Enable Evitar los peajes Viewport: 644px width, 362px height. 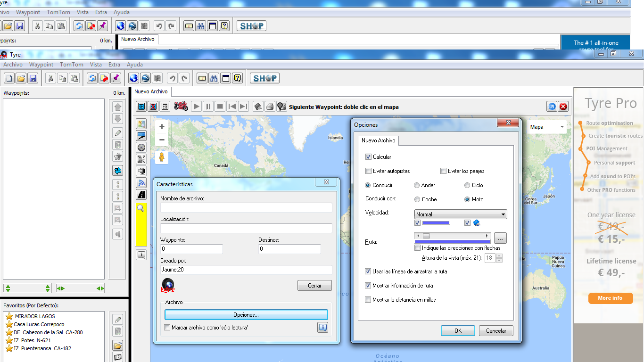pos(443,171)
